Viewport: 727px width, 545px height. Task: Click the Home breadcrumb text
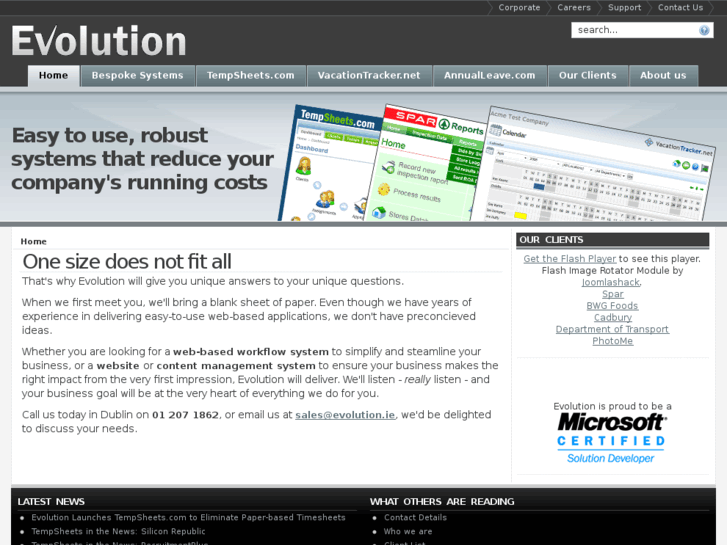33,242
